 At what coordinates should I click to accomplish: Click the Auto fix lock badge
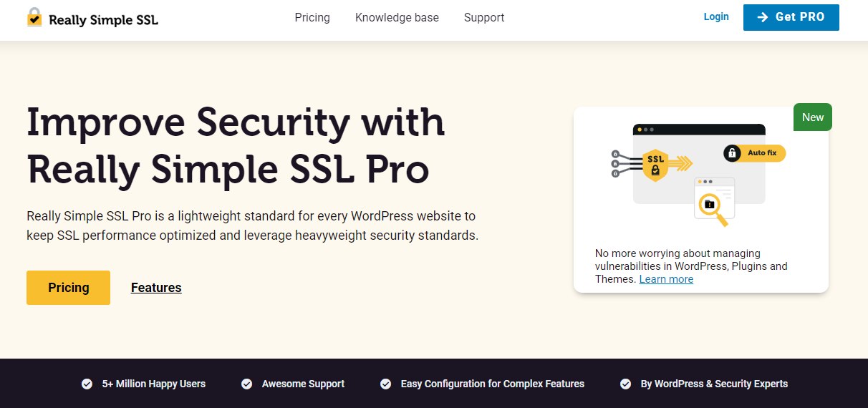(x=754, y=152)
